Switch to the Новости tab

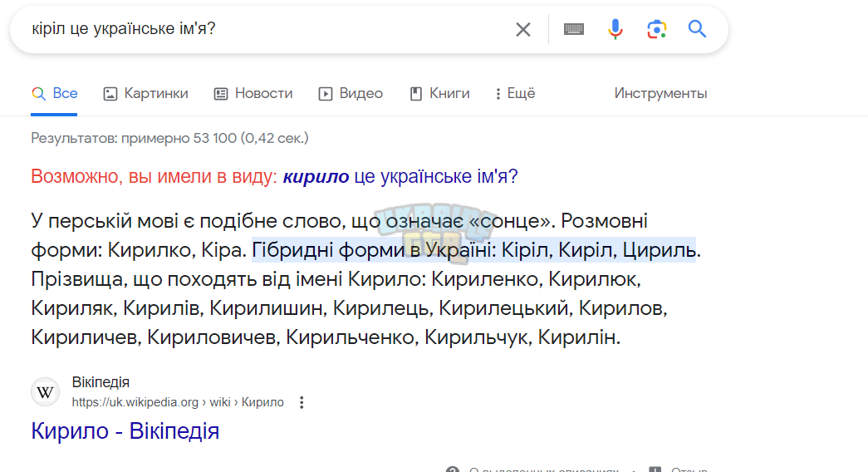point(253,94)
